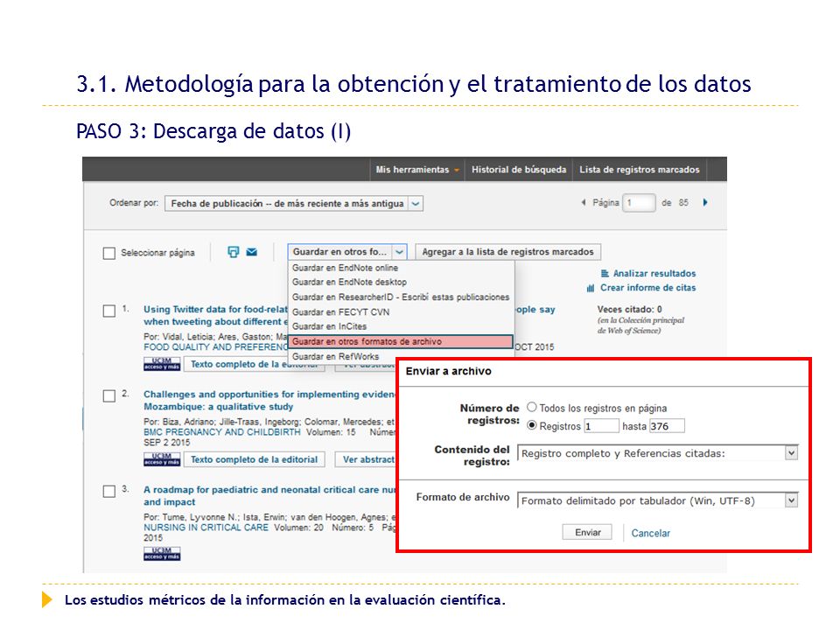840x630 pixels.
Task: Click the Crear informe de citas chart icon
Action: 591,288
